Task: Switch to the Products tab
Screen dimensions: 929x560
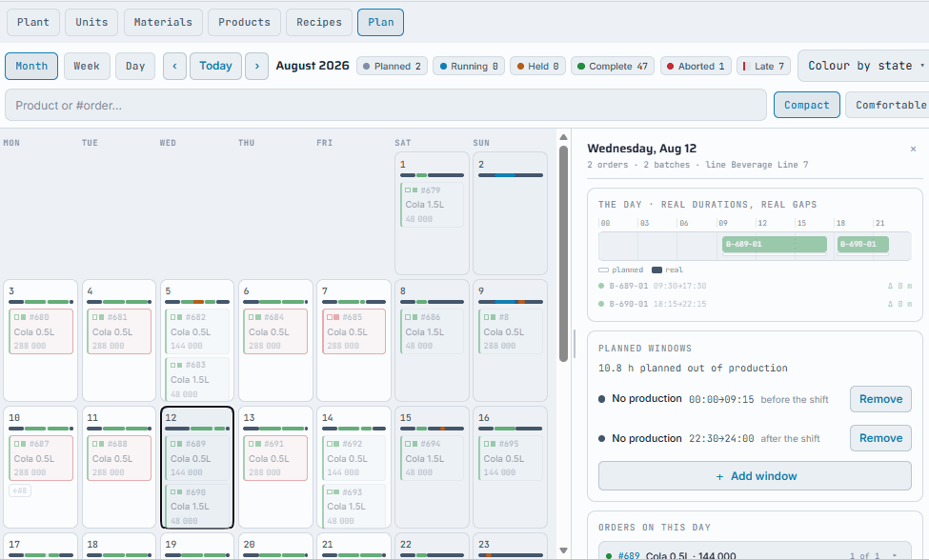Action: tap(244, 23)
